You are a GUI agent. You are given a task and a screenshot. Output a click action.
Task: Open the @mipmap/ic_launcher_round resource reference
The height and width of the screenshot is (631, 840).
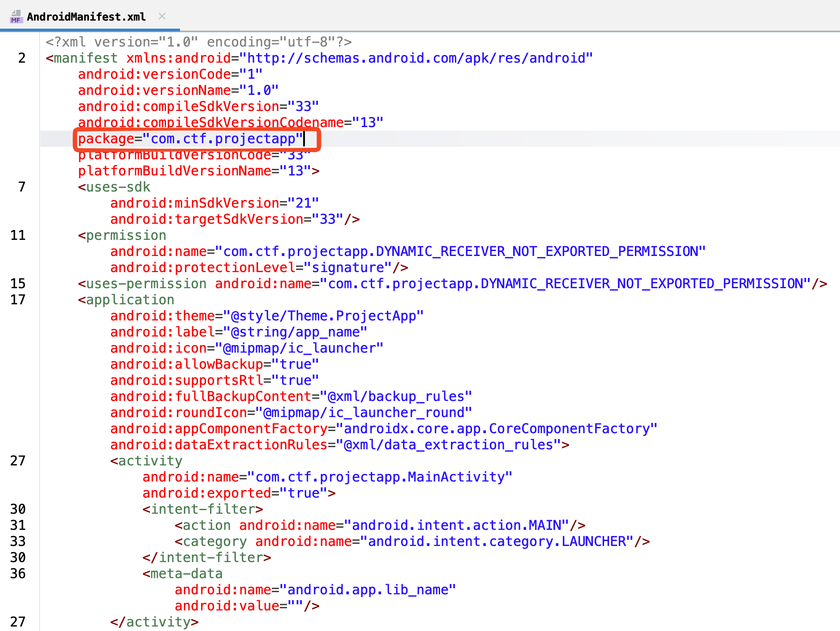click(367, 413)
